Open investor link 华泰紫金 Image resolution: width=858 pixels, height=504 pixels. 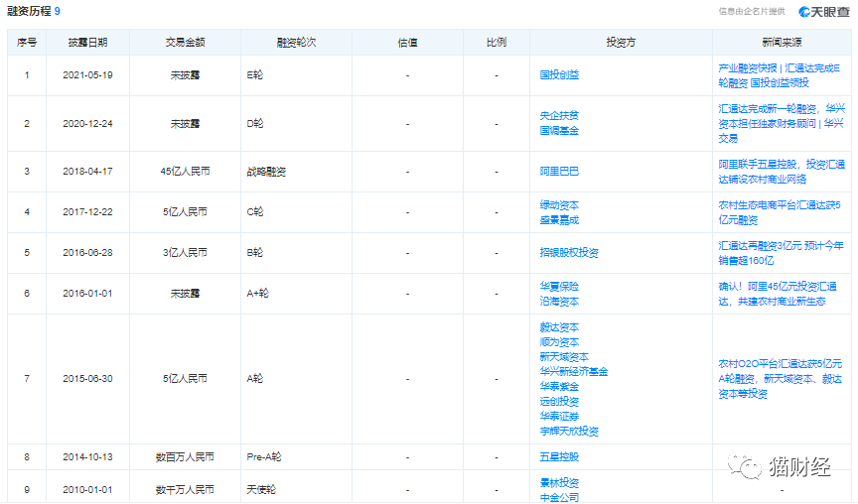(x=559, y=387)
